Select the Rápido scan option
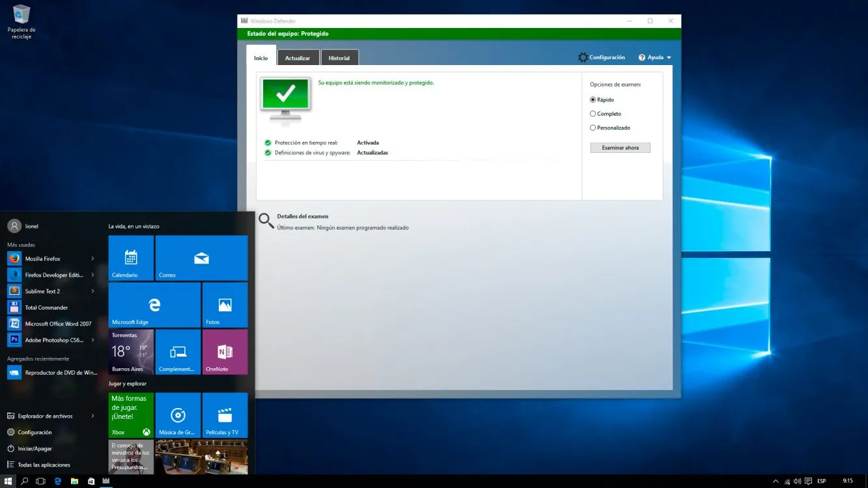Viewport: 868px width, 488px height. pyautogui.click(x=593, y=100)
